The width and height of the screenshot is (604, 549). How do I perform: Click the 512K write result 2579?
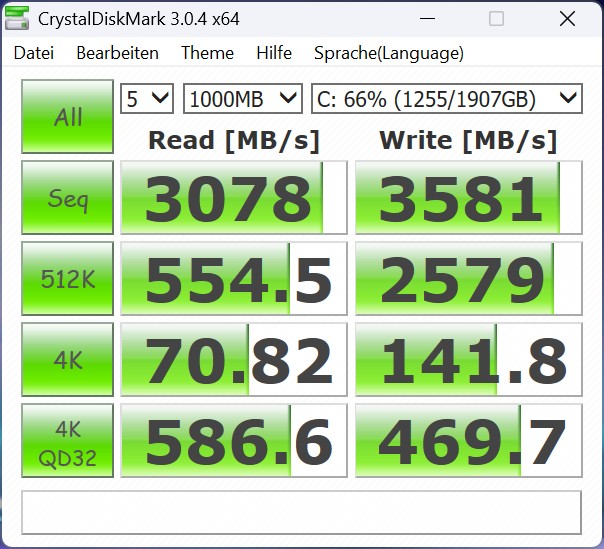[x=468, y=278]
